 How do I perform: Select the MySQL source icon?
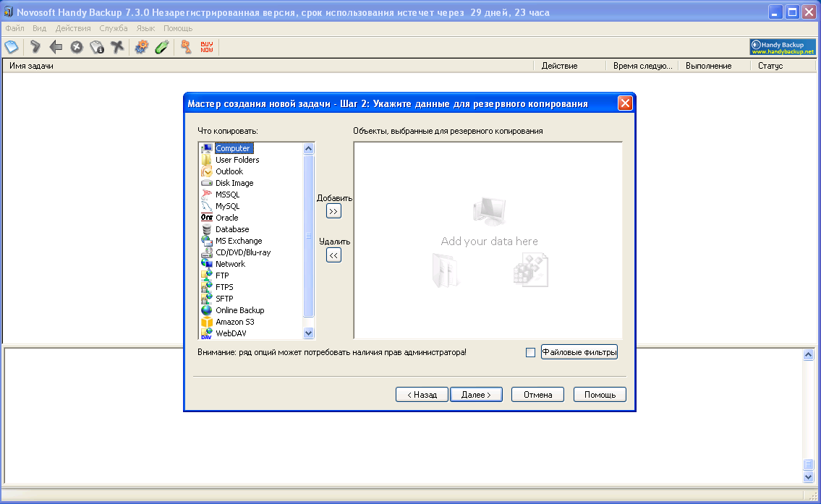(x=207, y=205)
